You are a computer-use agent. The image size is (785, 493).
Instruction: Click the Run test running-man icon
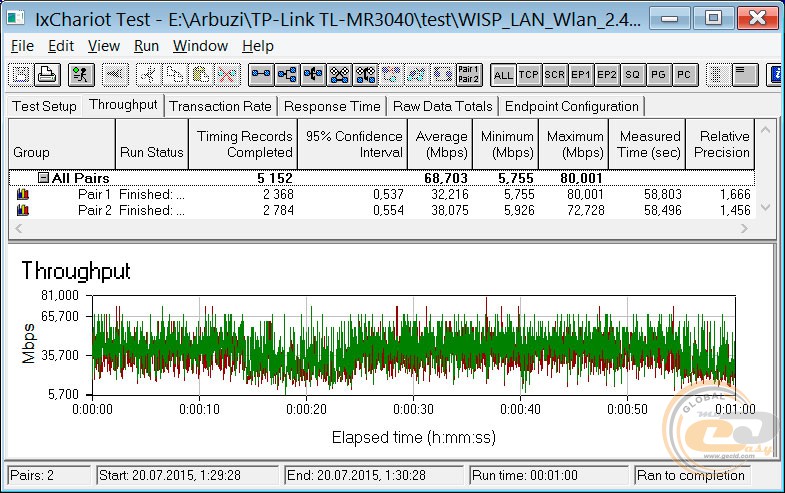click(81, 75)
